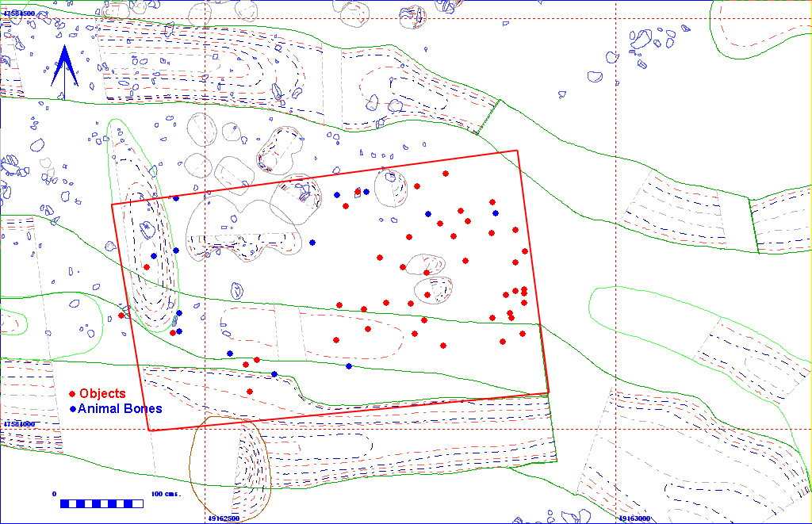Click the lone blue dot above the Objects legend
This screenshot has width=812, height=524.
coord(230,354)
